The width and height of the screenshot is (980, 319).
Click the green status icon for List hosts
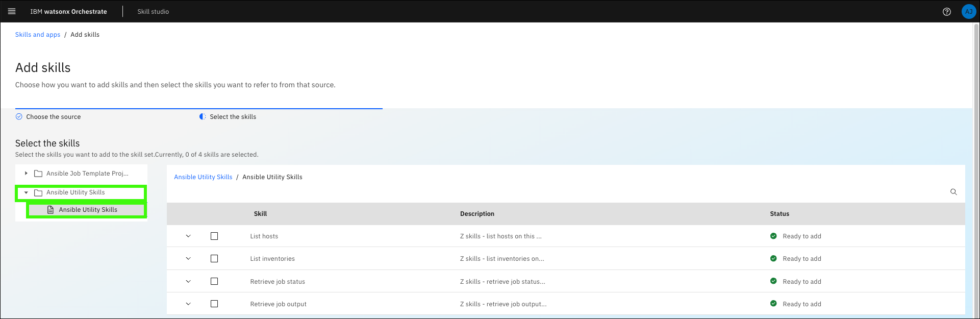[773, 236]
